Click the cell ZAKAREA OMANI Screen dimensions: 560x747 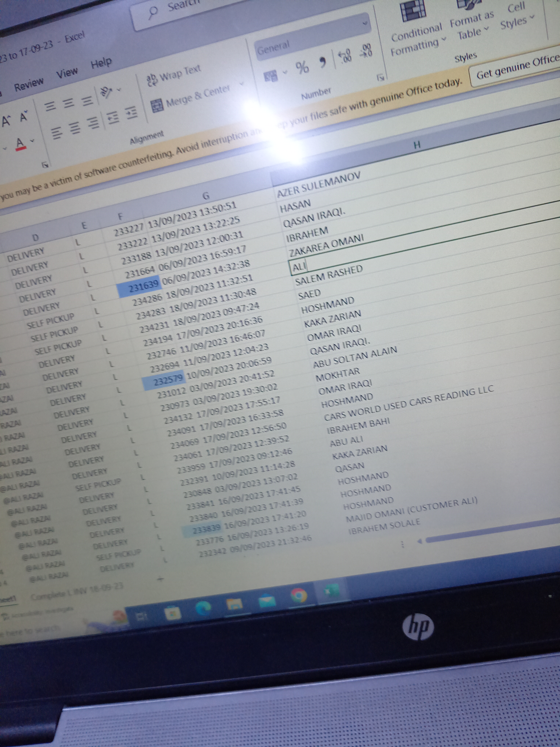point(326,246)
